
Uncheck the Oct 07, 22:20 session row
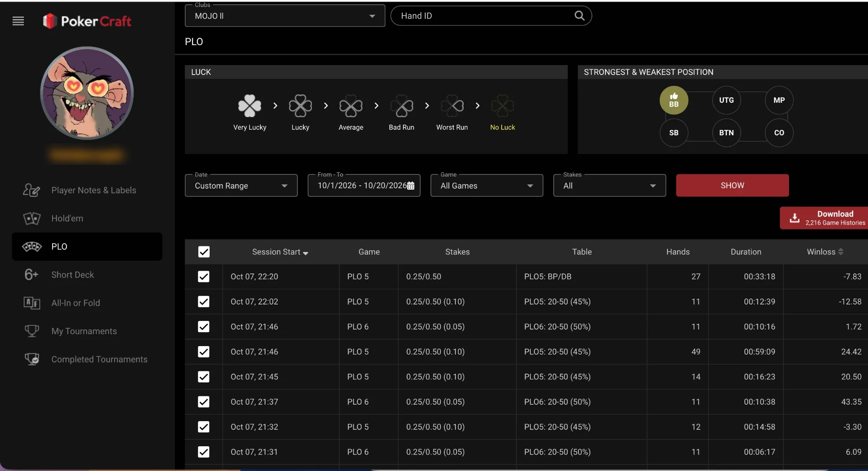pyautogui.click(x=204, y=277)
